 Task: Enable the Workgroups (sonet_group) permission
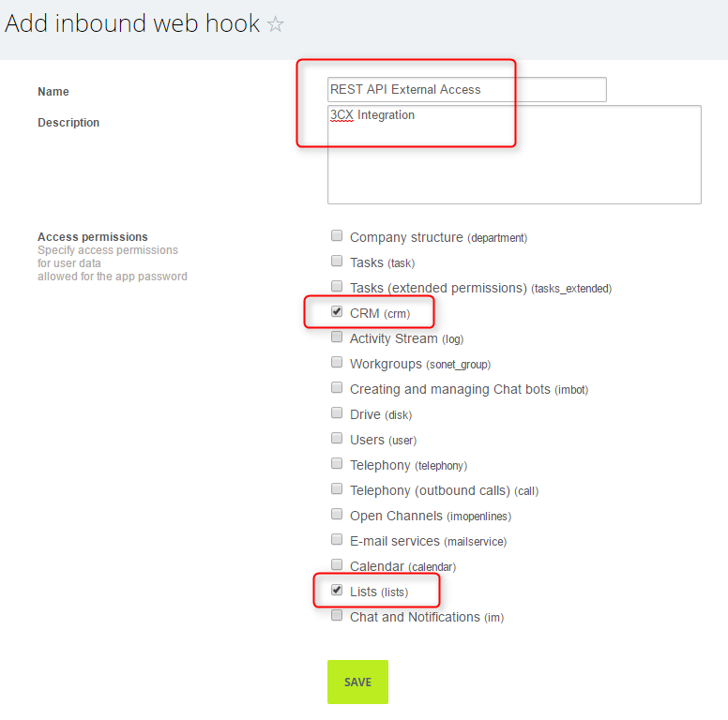337,362
